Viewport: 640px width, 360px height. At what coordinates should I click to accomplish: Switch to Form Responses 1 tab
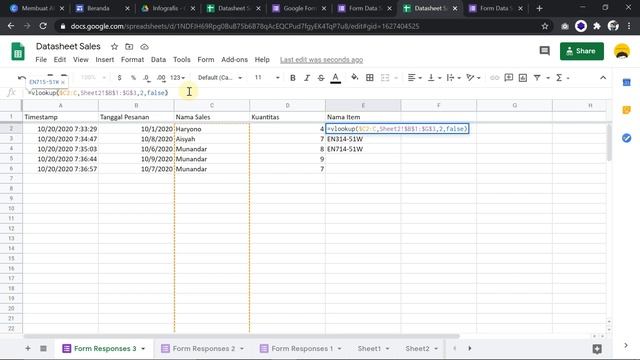click(x=302, y=349)
